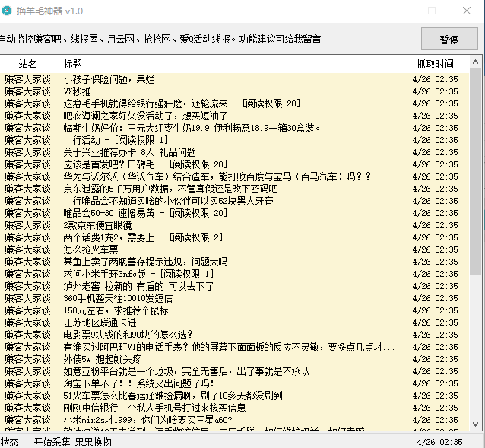Screen dimensions: 485x448
Task: Select row 唯品会50-30 速撸易黄
Action: 234,213
